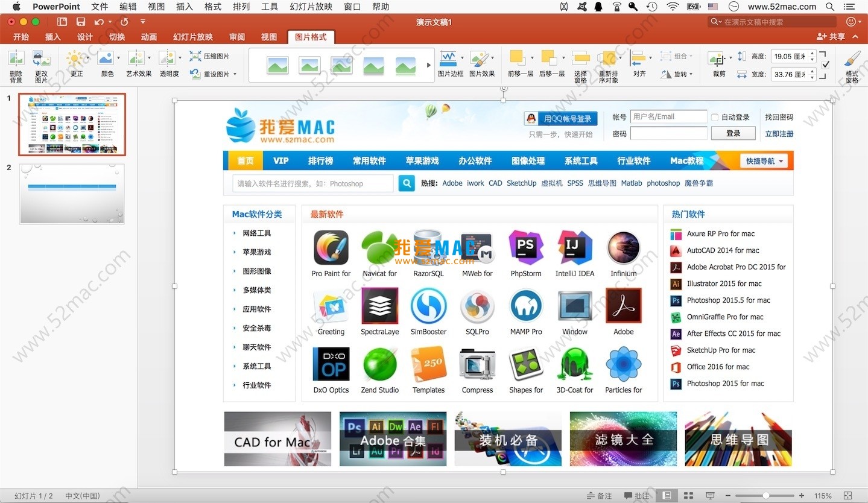868x503 pixels.
Task: Open customize quick access toolbar dropdown
Action: [143, 22]
